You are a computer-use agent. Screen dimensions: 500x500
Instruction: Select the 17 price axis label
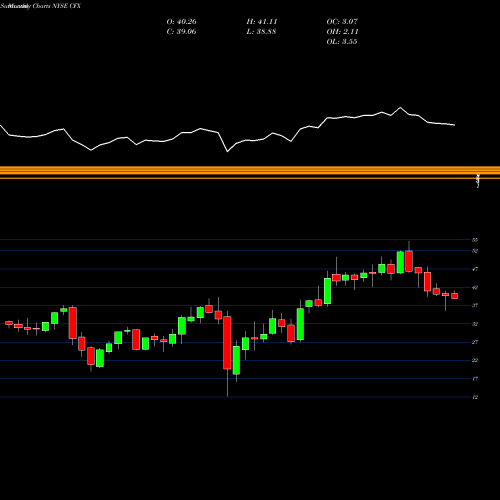(475, 379)
